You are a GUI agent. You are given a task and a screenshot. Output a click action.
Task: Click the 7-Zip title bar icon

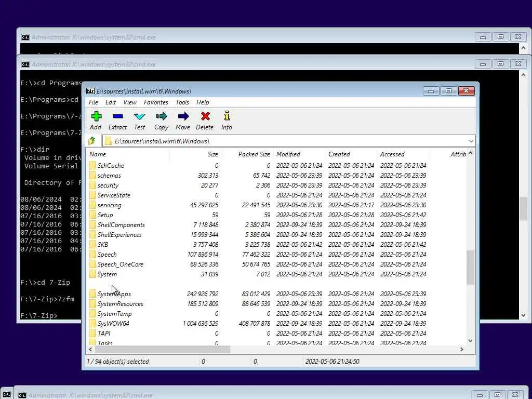[x=90, y=91]
